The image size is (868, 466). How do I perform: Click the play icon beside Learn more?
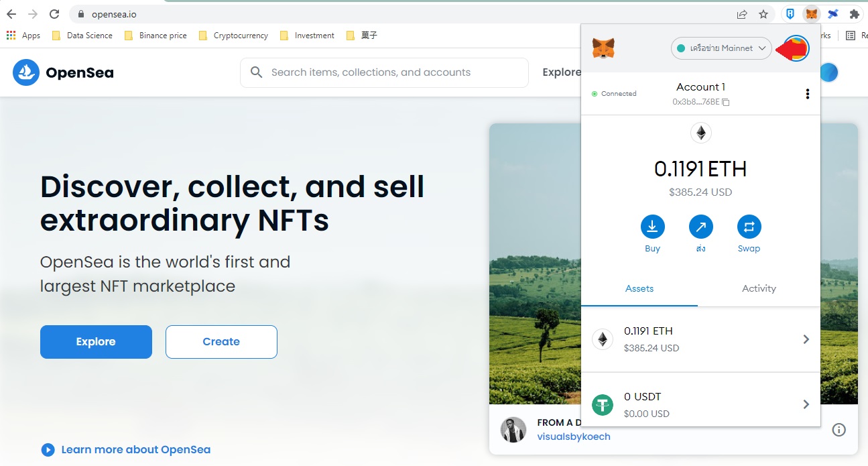click(x=48, y=450)
